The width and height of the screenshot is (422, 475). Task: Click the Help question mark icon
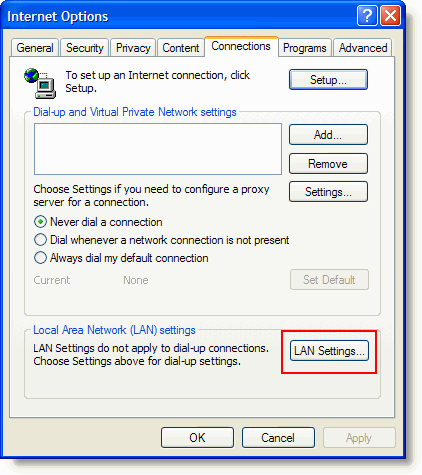pyautogui.click(x=367, y=16)
